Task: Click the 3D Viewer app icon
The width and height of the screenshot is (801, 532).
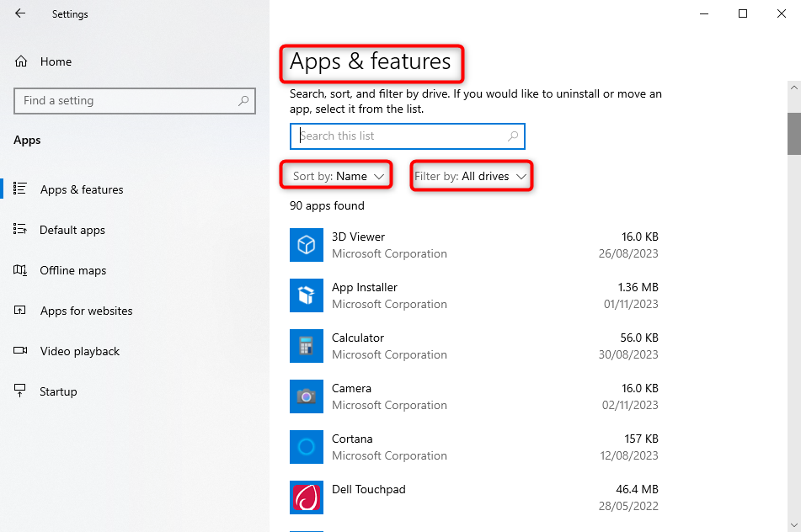Action: [307, 245]
